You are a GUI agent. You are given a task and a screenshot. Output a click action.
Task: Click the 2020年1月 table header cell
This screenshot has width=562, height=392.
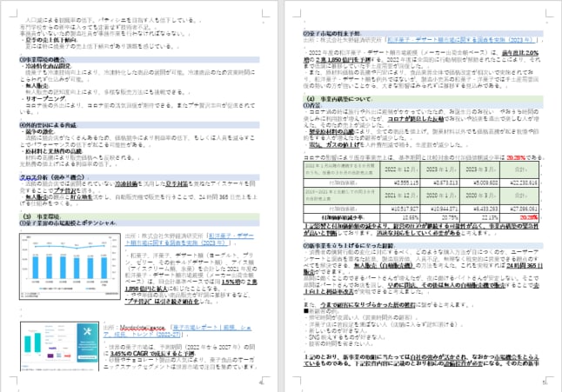pos(440,196)
